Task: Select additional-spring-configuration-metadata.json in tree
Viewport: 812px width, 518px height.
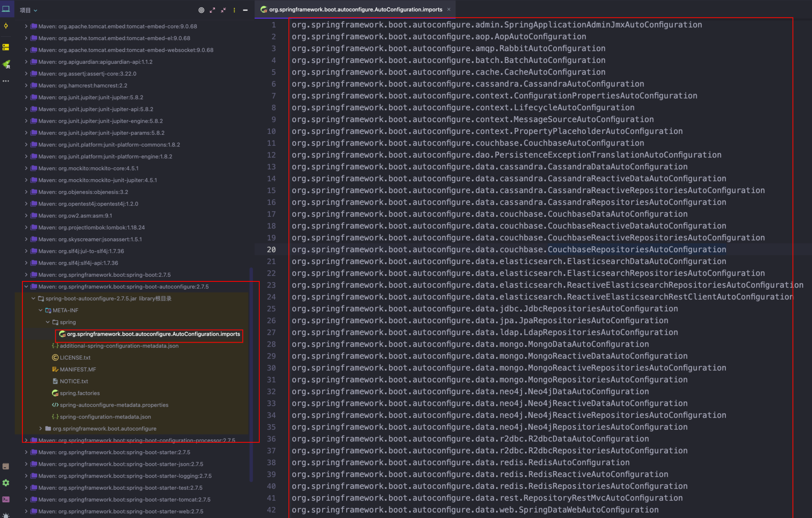Action: 119,346
